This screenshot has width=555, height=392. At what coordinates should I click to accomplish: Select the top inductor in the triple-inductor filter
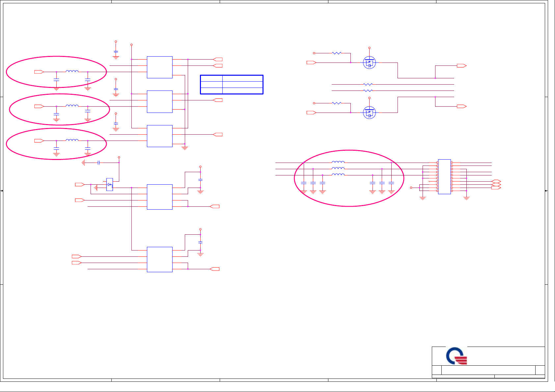pos(338,162)
